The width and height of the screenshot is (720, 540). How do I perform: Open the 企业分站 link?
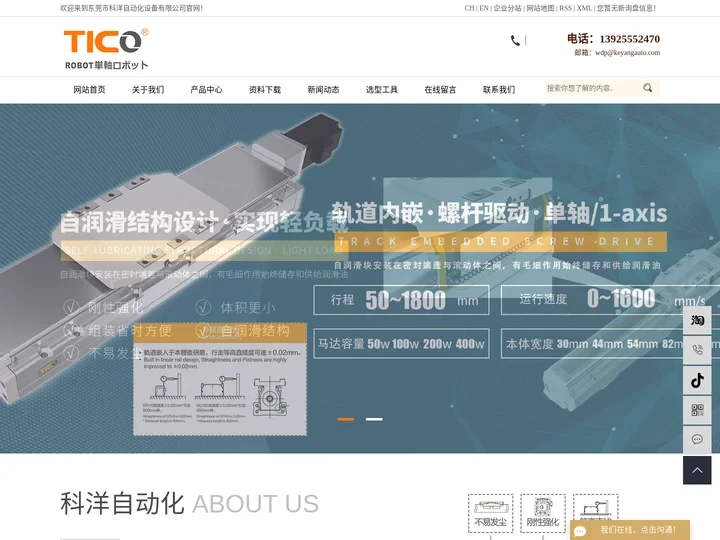click(x=507, y=8)
